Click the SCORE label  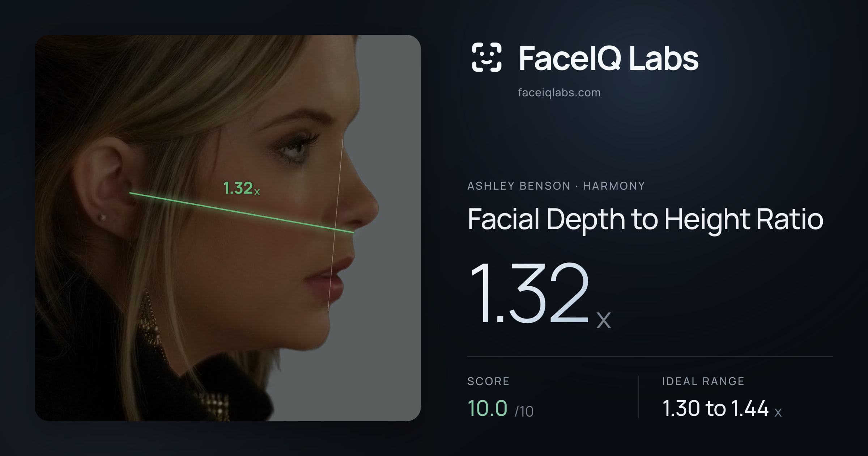click(488, 381)
